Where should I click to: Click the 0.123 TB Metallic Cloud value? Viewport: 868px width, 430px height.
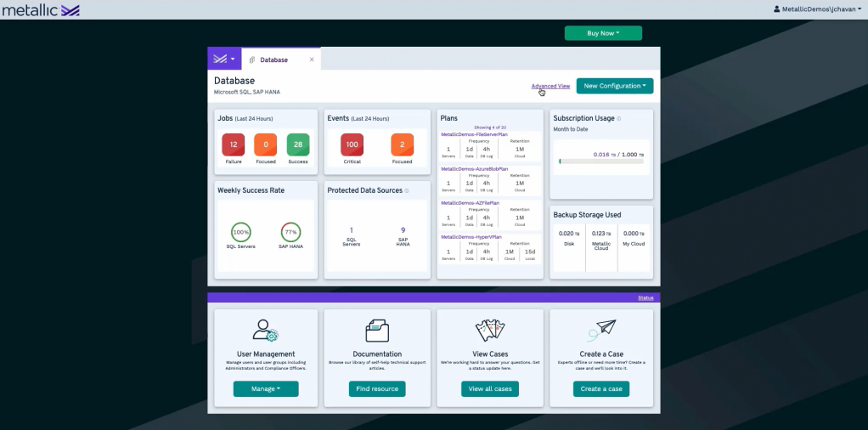tap(601, 234)
